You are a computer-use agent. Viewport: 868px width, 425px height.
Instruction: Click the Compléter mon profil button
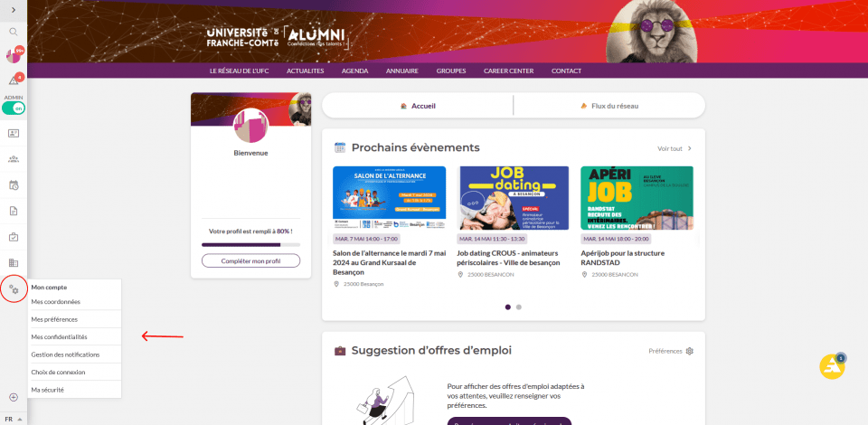250,260
